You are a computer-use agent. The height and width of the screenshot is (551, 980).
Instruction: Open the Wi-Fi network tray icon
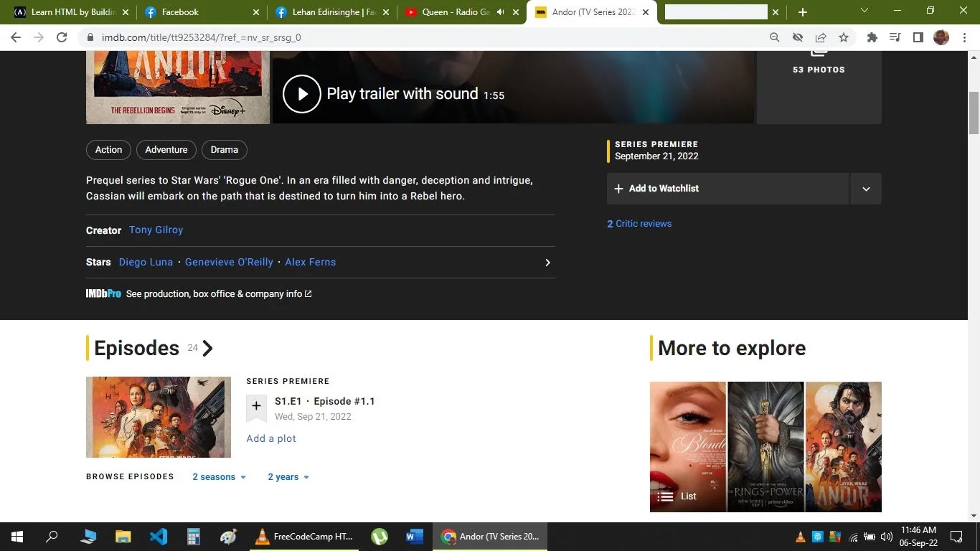pos(854,537)
